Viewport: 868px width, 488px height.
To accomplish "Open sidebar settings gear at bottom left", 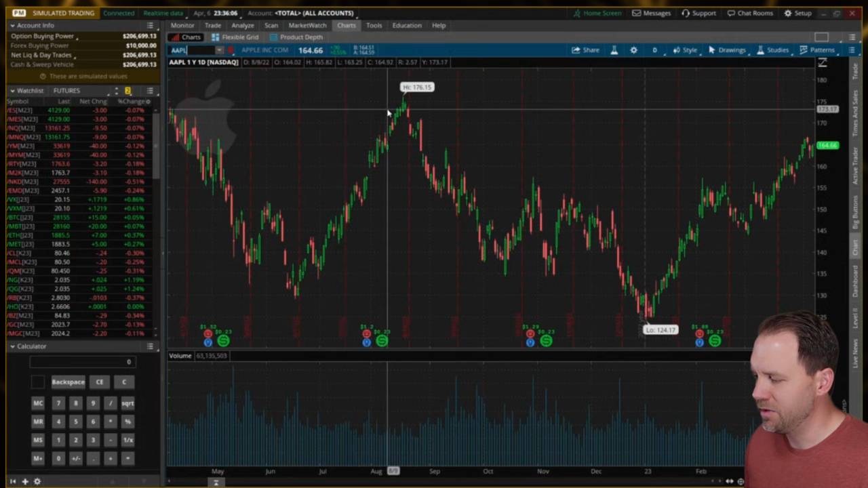I will (x=37, y=481).
